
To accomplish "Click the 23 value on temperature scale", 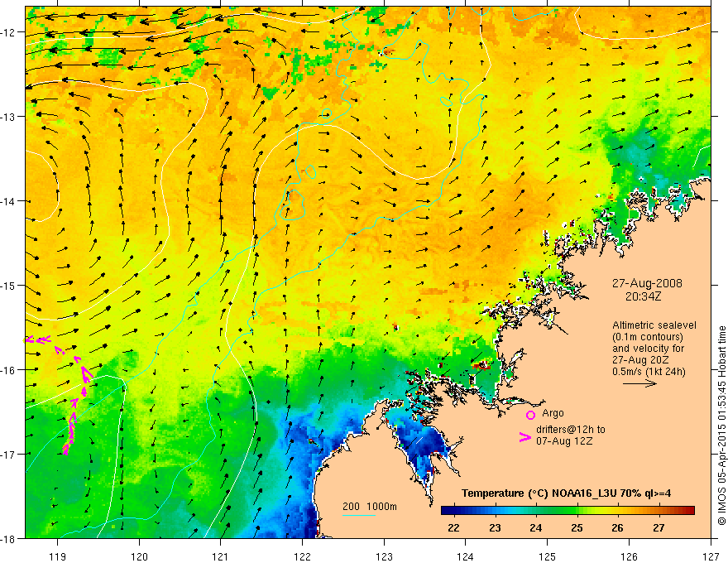I will (x=495, y=528).
